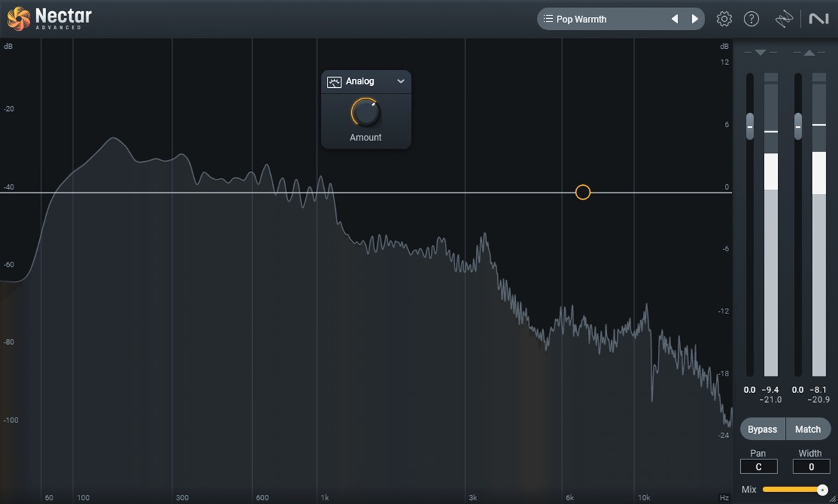
Task: Toggle the Bypass button
Action: (762, 429)
